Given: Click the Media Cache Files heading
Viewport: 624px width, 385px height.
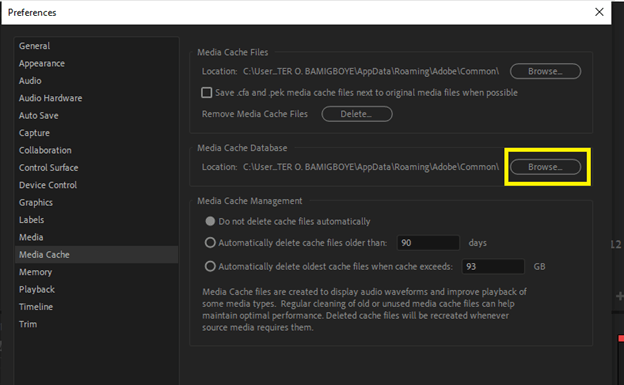Looking at the screenshot, I should coord(233,52).
